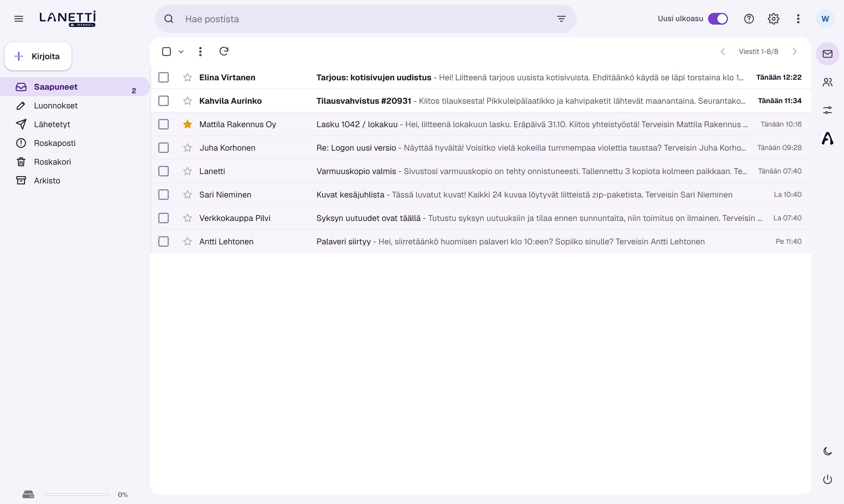This screenshot has height=504, width=844.
Task: Select the Sari Nieminen message checkbox
Action: click(163, 195)
